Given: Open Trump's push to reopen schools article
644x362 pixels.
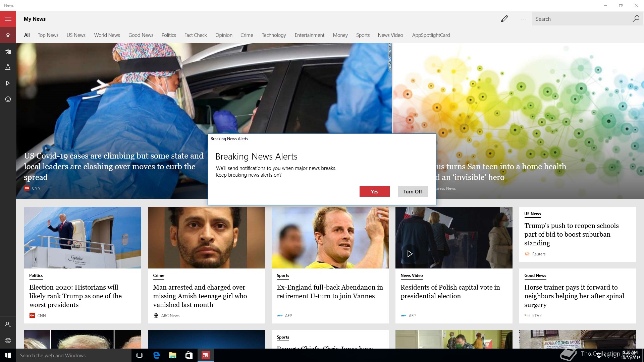Looking at the screenshot, I should coord(572,234).
